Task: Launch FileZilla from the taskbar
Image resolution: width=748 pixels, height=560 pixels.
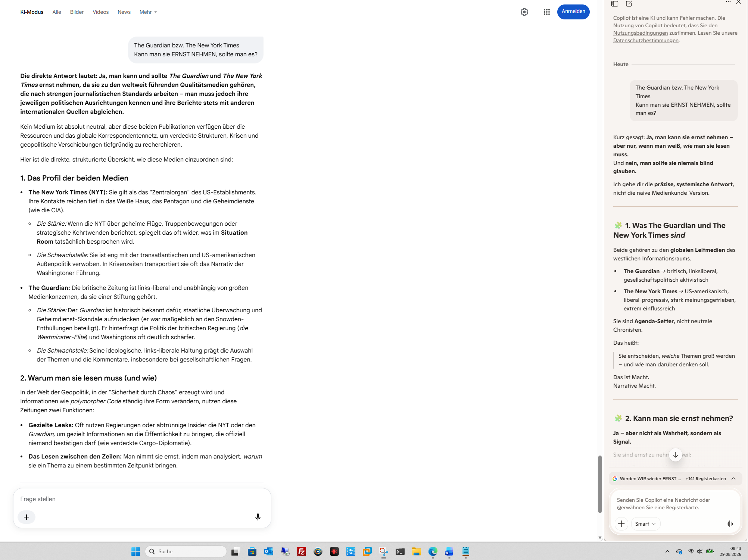Action: coord(302,551)
